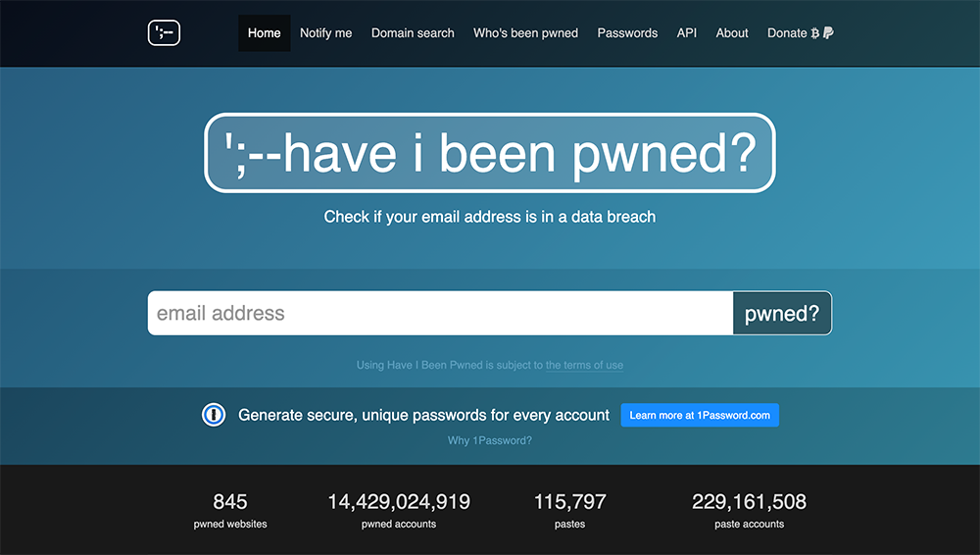The width and height of the screenshot is (980, 555).
Task: Click Learn more at 1Password.com button
Action: tap(700, 416)
